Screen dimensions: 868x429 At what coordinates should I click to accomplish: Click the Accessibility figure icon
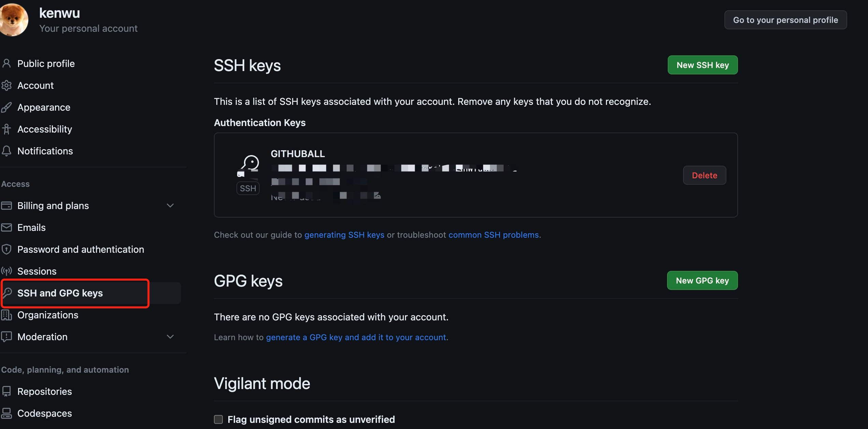tap(6, 129)
